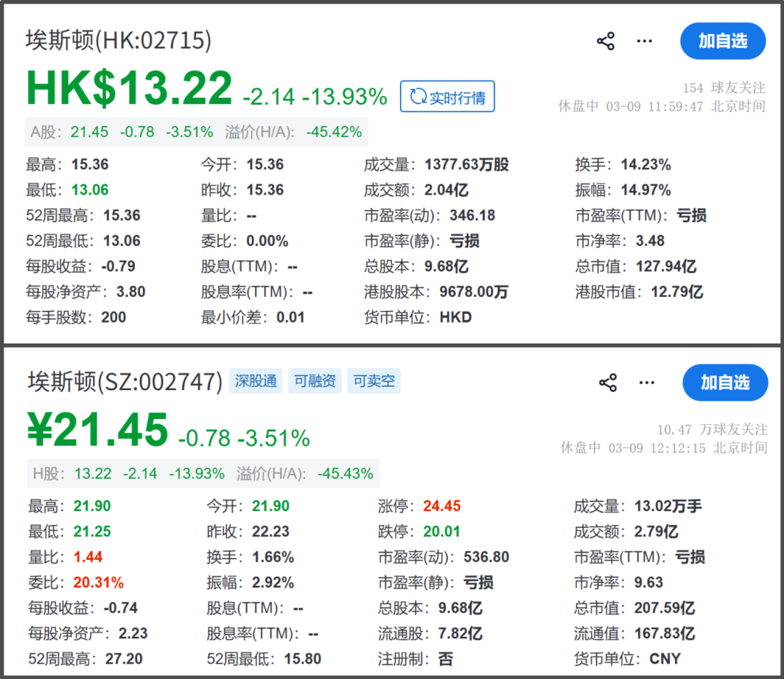Click the 10.47 万球友关注 follower count

pyautogui.click(x=711, y=430)
